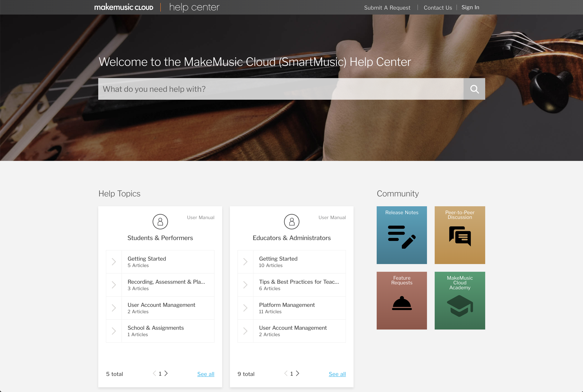Click the Students & Performers user icon
The image size is (583, 392).
160,221
